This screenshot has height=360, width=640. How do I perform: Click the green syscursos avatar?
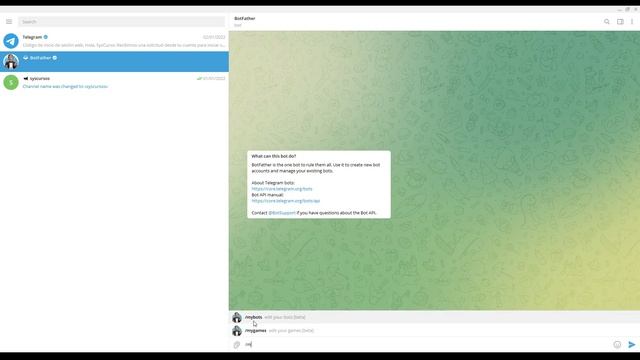coord(11,82)
